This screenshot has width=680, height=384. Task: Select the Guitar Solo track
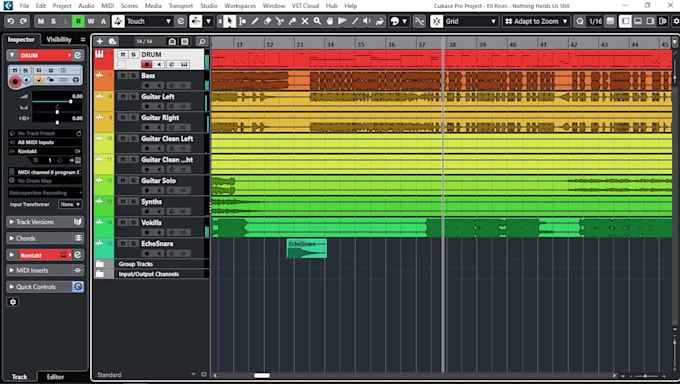[158, 181]
